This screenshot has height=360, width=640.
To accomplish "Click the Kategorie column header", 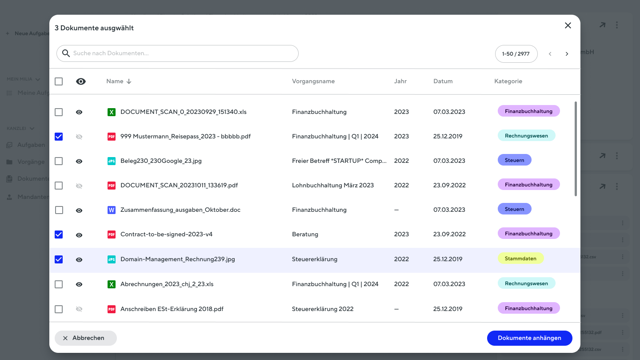I will [x=508, y=81].
